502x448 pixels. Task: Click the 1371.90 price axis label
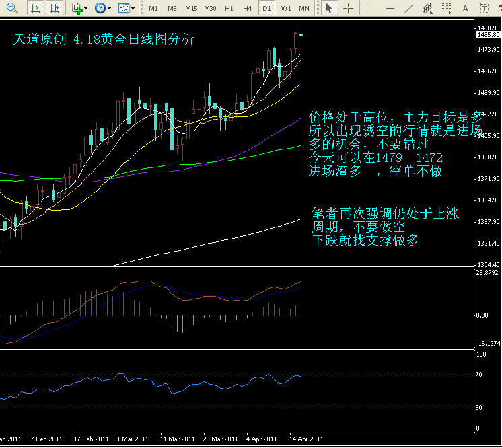(489, 178)
